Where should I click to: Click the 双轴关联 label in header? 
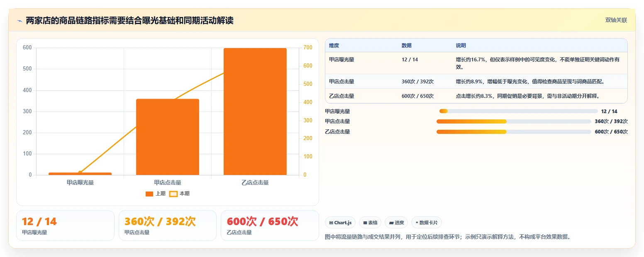pyautogui.click(x=616, y=20)
